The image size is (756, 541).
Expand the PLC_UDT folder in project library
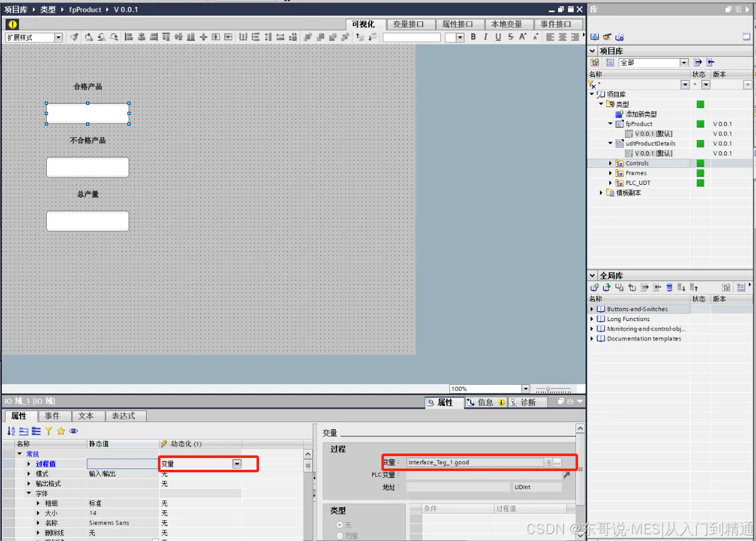point(611,183)
